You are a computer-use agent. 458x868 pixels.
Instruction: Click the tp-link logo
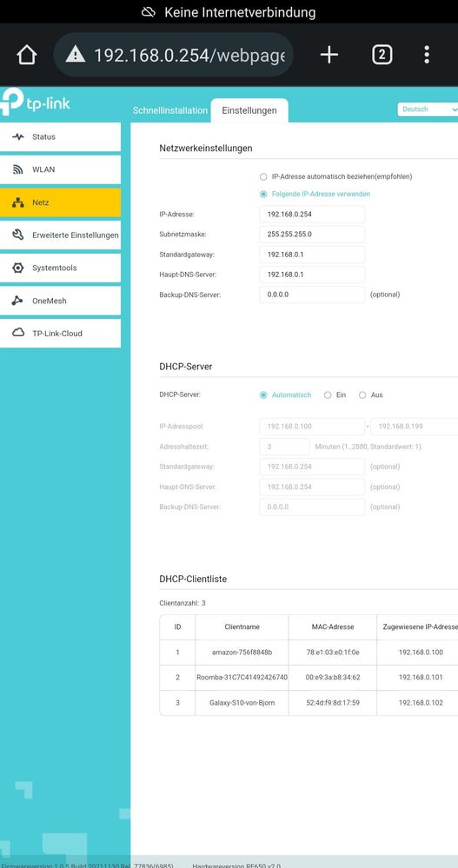pos(36,103)
